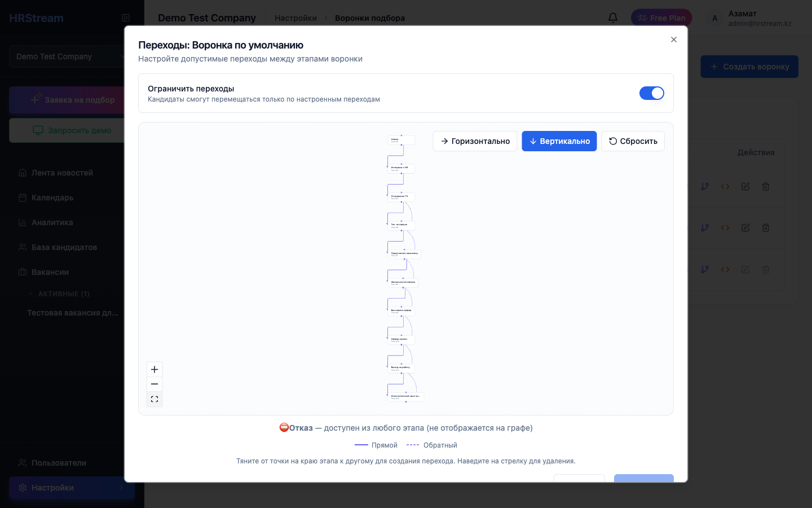Screen dimensions: 812x508
Task: Open База кандидатов from the sidebar
Action: point(64,247)
